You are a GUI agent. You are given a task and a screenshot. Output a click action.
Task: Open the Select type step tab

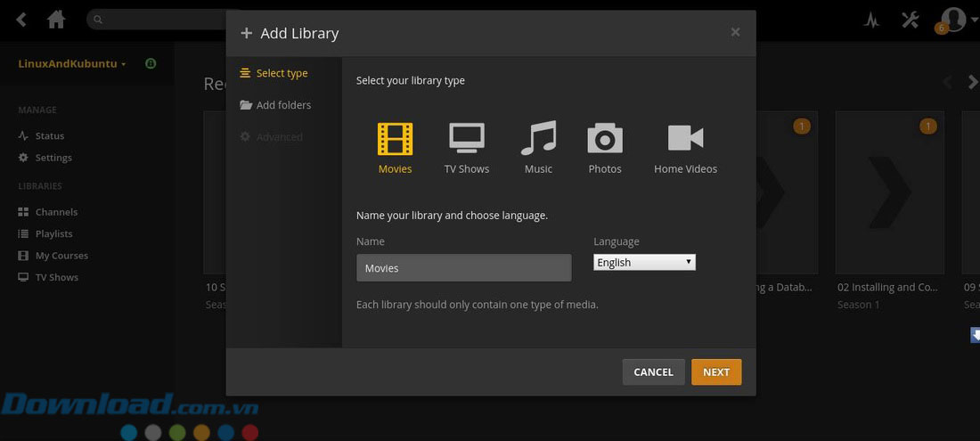(282, 73)
